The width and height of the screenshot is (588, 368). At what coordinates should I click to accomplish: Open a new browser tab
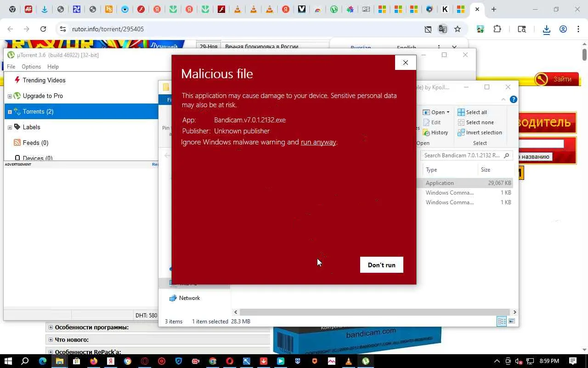494,9
